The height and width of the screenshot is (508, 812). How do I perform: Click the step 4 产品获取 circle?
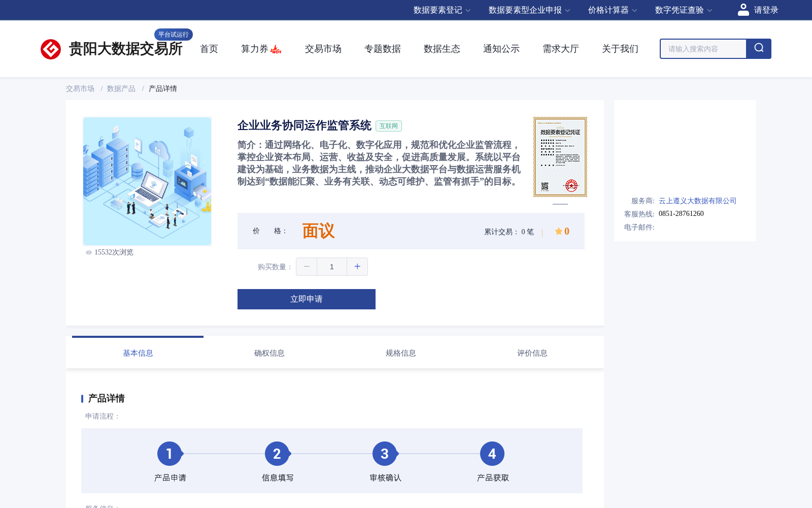pos(492,454)
